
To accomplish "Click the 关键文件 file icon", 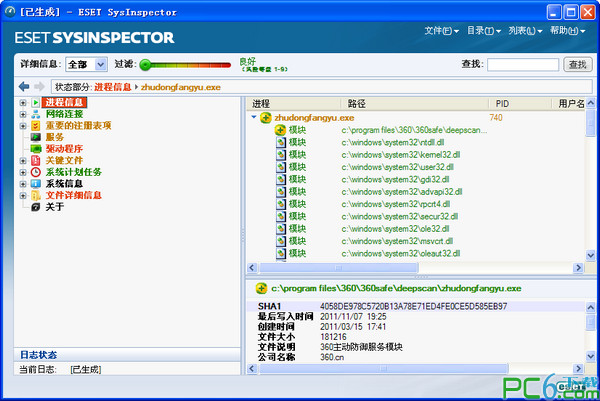I will point(36,160).
